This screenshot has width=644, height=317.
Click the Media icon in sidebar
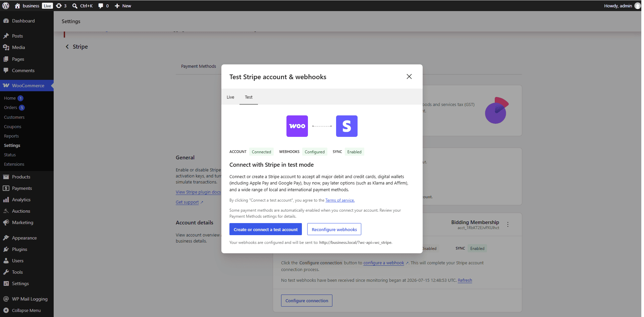(6, 47)
